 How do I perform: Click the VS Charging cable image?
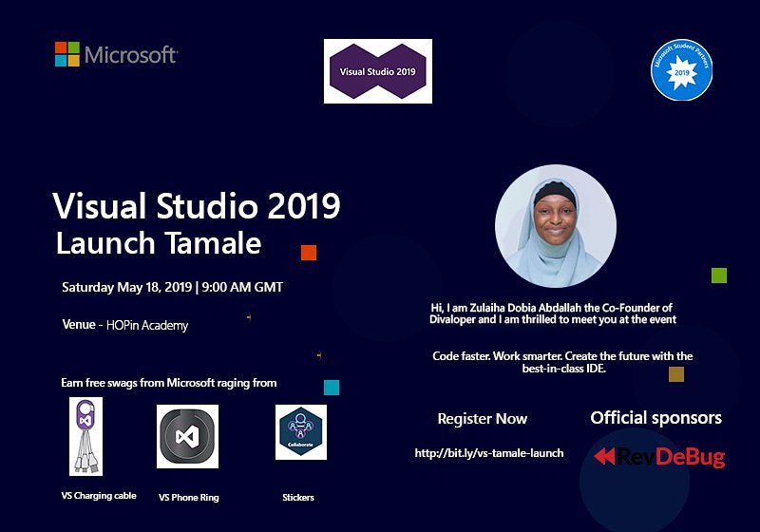point(85,436)
